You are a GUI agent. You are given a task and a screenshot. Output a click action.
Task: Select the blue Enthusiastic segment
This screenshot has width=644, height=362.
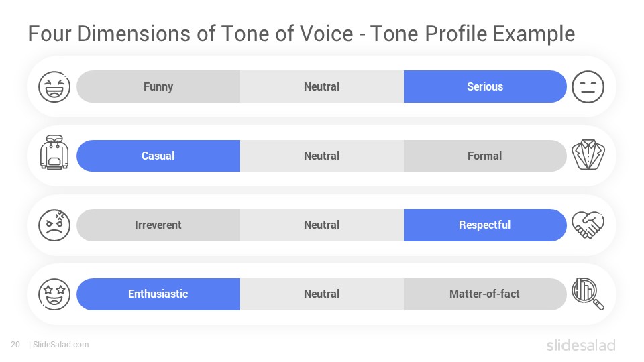click(158, 294)
